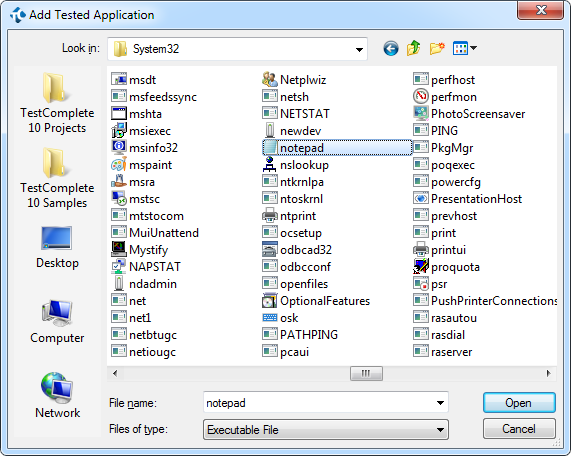Select the file named ocsetup
Viewport: 571px width, 456px height.
[292, 233]
